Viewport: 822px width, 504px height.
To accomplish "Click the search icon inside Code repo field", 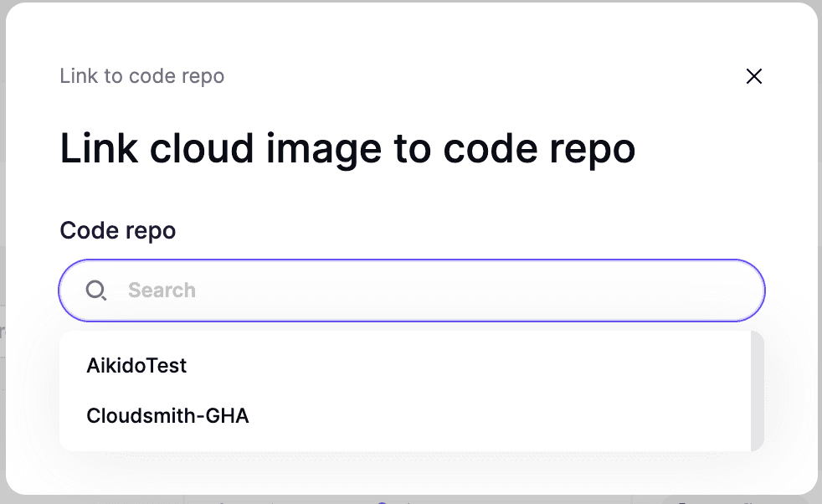I will 96,291.
